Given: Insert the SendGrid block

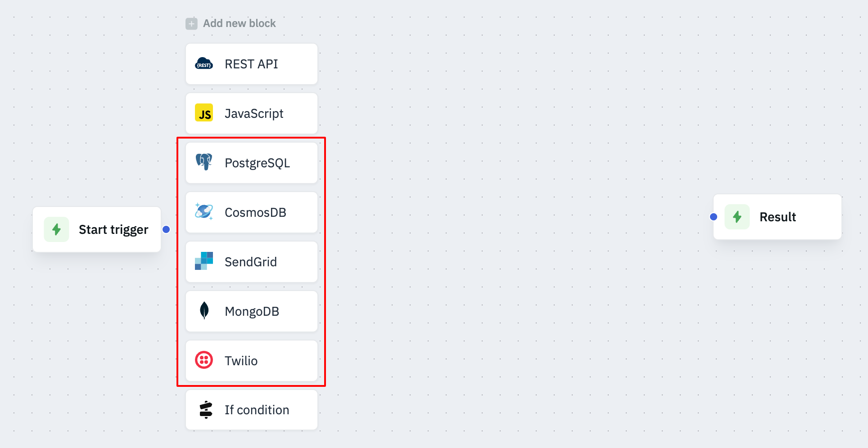Looking at the screenshot, I should 251,262.
